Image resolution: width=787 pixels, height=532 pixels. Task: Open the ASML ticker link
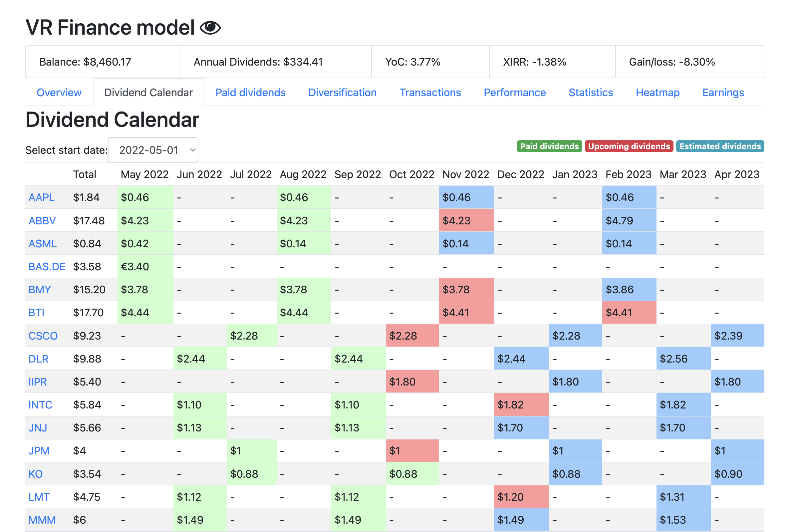[42, 243]
